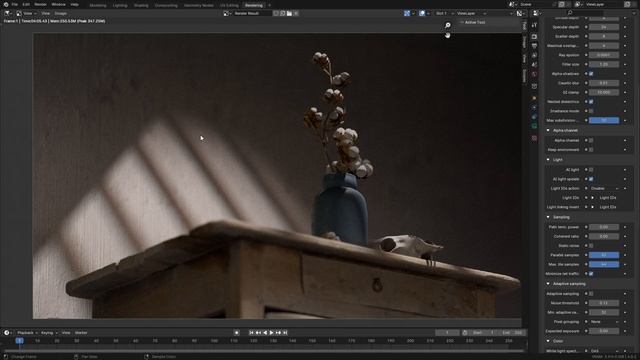
Task: Play the animation in reverse
Action: tap(265, 333)
